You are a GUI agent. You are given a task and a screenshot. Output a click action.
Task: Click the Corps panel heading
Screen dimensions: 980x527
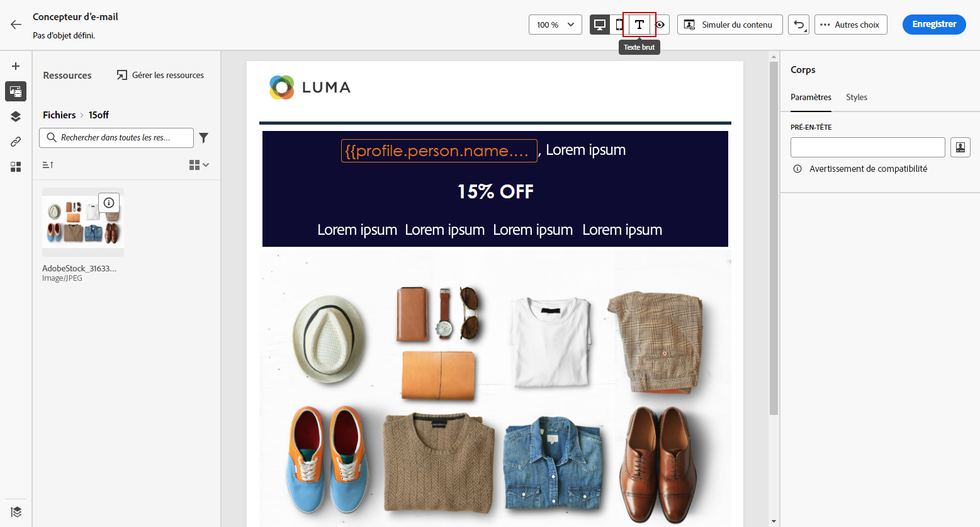pyautogui.click(x=803, y=70)
